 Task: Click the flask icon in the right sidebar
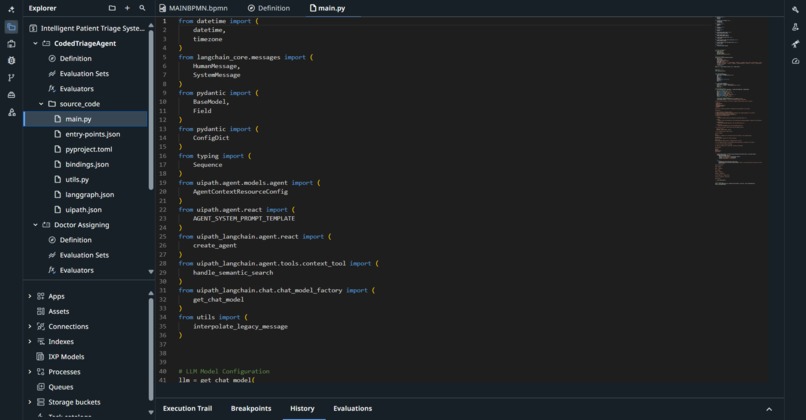pyautogui.click(x=796, y=27)
